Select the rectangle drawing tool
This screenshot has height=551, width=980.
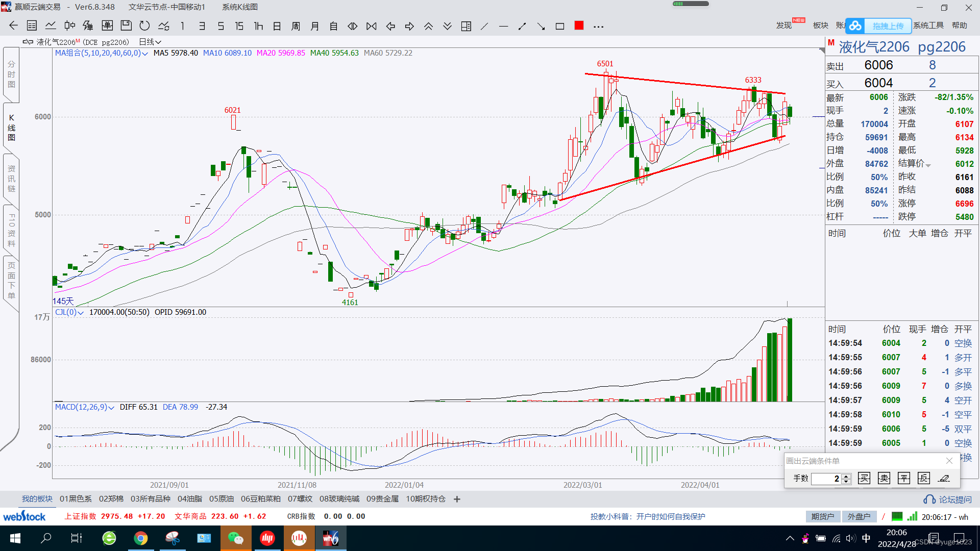(560, 26)
